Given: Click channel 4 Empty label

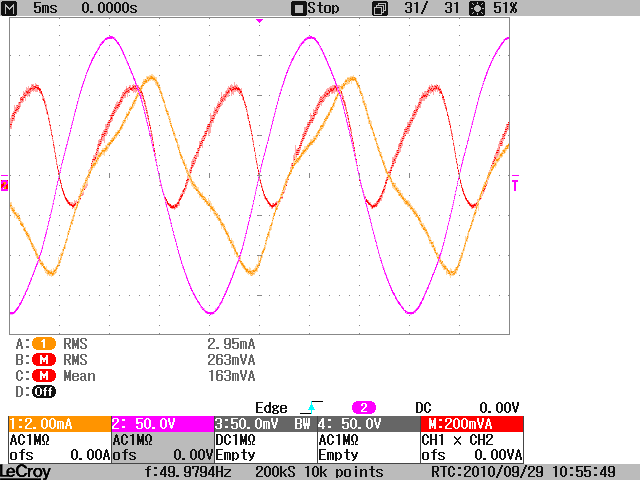Looking at the screenshot, I should [338, 455].
